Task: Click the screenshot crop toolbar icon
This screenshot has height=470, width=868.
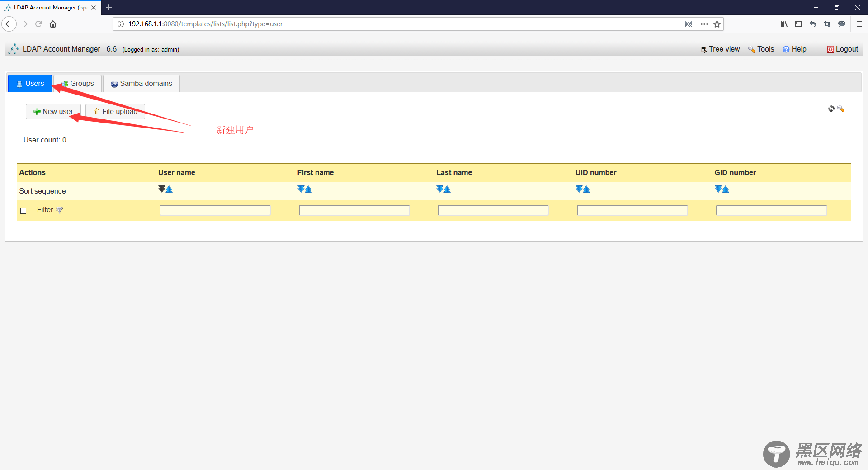Action: click(827, 24)
